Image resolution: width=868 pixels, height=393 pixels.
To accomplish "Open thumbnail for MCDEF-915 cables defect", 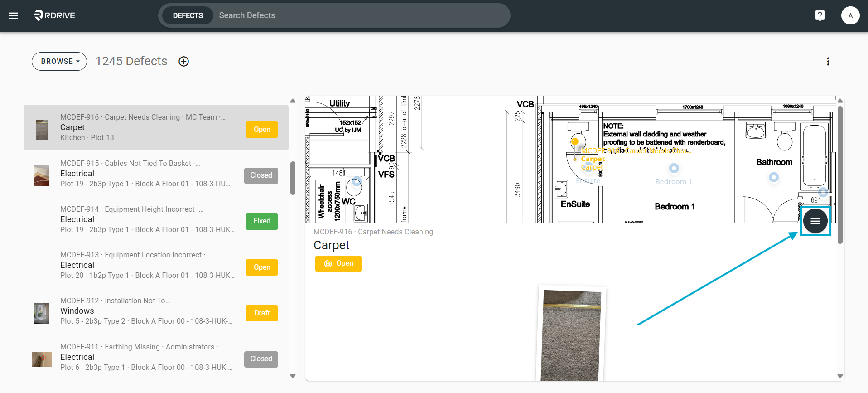I will (x=42, y=175).
